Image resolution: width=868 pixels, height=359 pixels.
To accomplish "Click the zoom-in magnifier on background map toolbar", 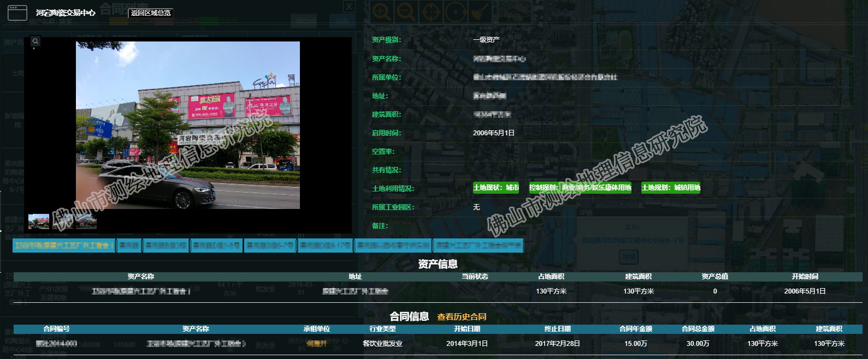I will click(x=381, y=11).
